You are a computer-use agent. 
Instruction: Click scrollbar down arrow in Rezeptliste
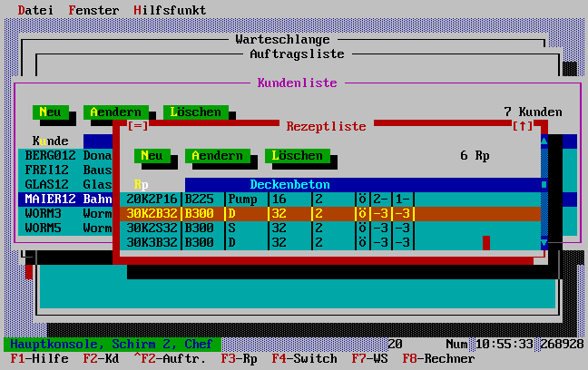[x=544, y=243]
